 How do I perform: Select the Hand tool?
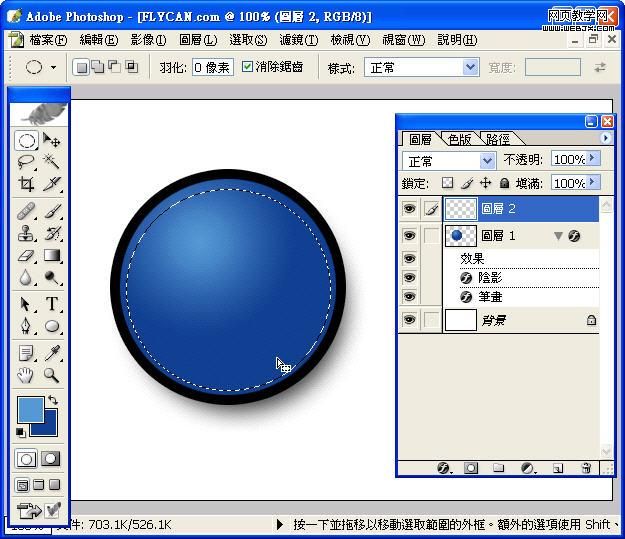[26, 376]
